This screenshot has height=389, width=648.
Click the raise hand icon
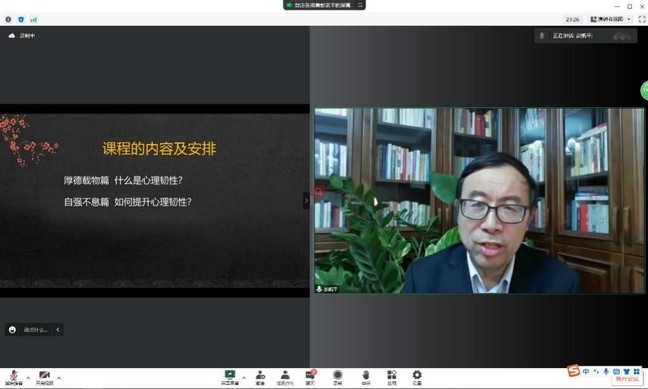(366, 377)
